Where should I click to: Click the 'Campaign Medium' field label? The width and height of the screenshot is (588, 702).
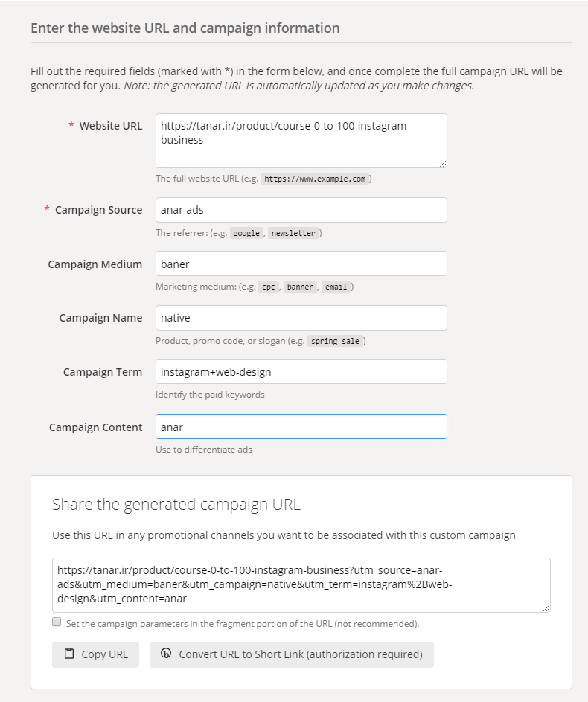[x=95, y=264]
